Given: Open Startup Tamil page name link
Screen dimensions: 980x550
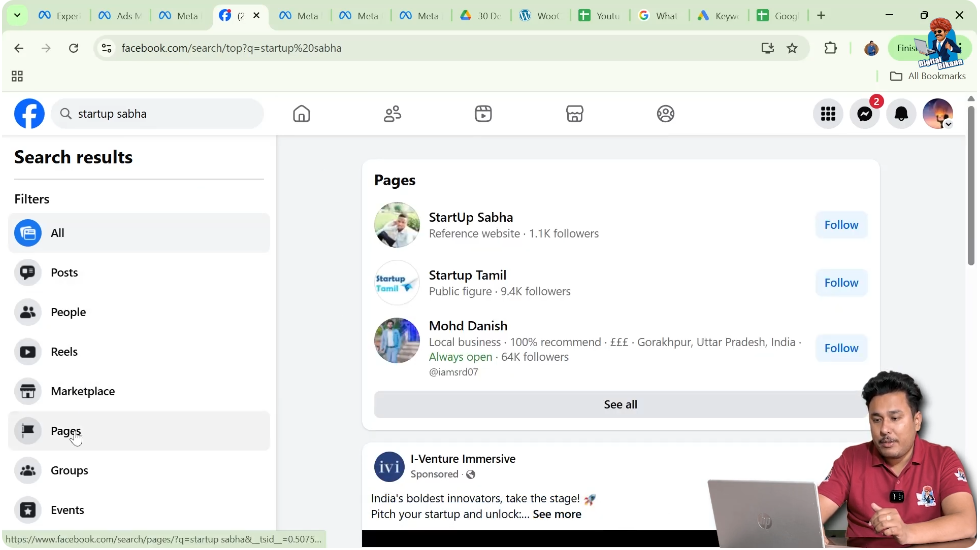Looking at the screenshot, I should 468,275.
